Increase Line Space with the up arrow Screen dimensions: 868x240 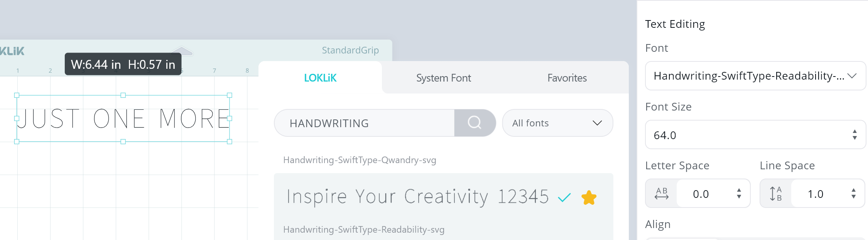click(x=853, y=191)
